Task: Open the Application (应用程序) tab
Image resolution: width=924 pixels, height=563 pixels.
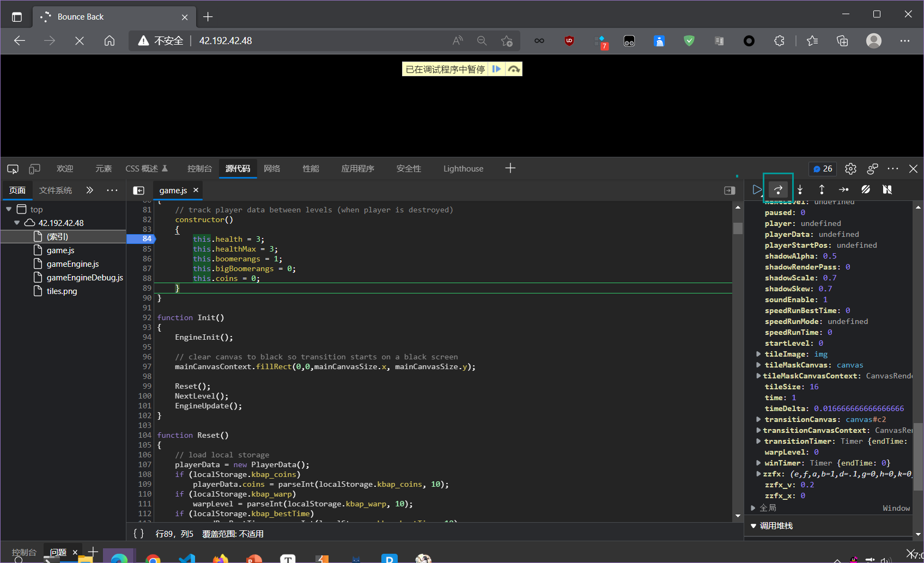Action: pos(357,169)
